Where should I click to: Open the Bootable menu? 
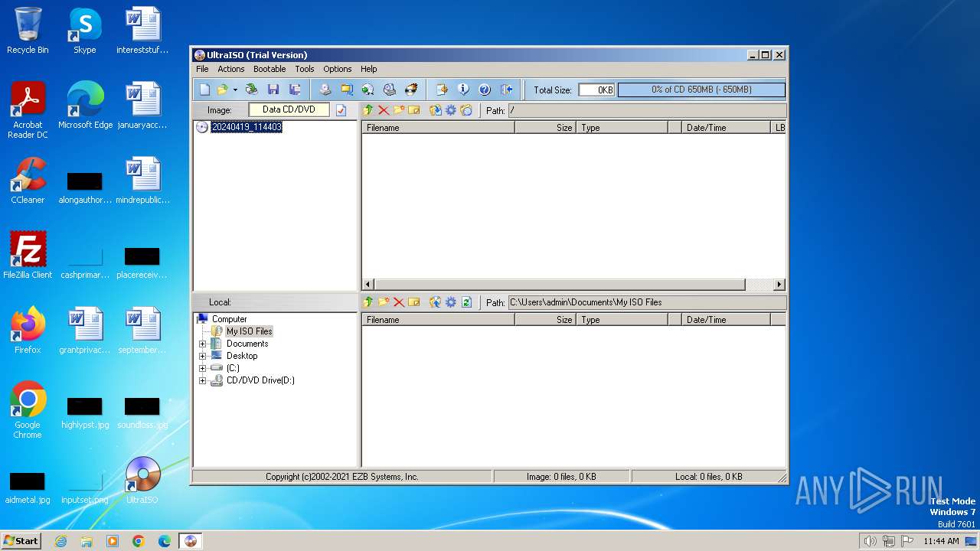tap(269, 69)
